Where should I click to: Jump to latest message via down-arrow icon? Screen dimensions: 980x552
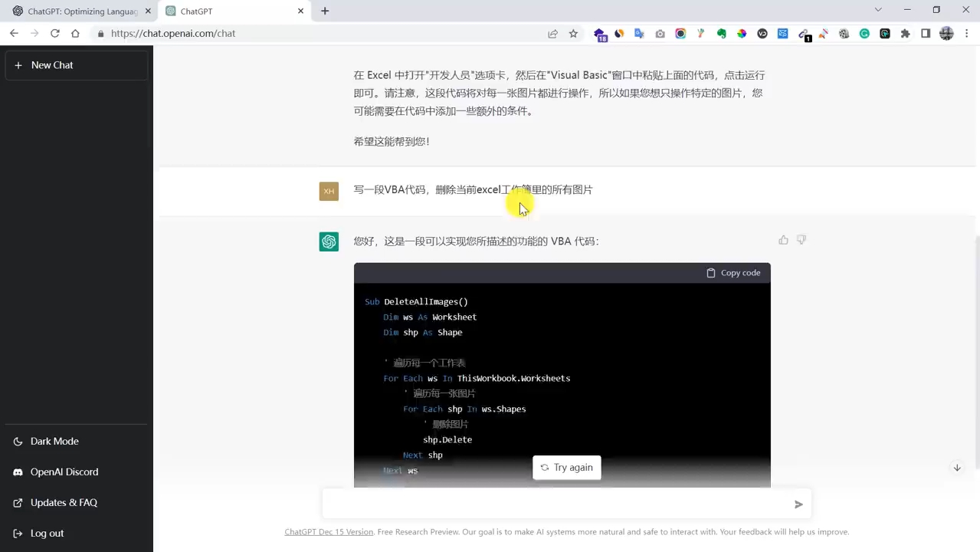[x=957, y=468]
